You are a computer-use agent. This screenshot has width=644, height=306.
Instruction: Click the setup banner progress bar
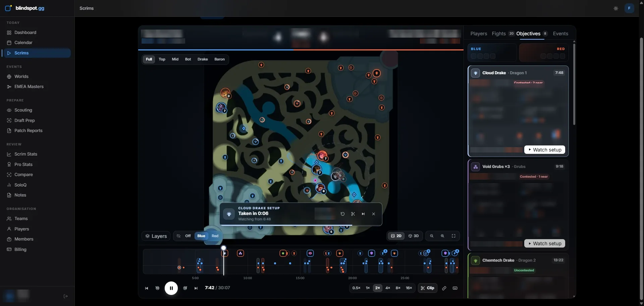click(301, 225)
